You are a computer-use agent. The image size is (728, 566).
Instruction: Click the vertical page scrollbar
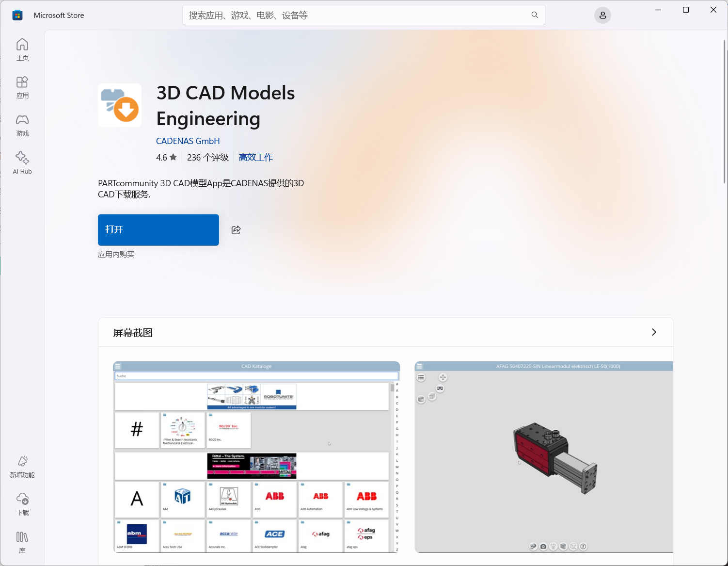point(725,112)
